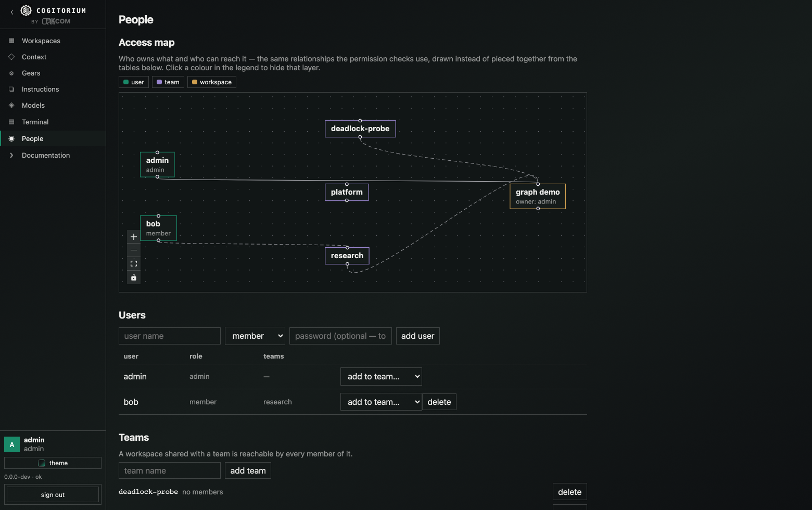Click the add user button
The image size is (812, 510).
[418, 336]
